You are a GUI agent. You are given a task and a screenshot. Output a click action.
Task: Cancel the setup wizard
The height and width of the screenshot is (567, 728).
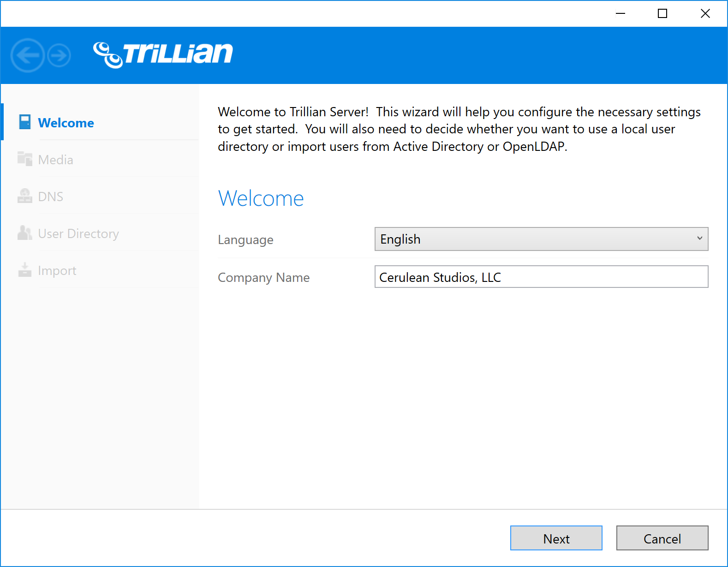[x=662, y=538]
